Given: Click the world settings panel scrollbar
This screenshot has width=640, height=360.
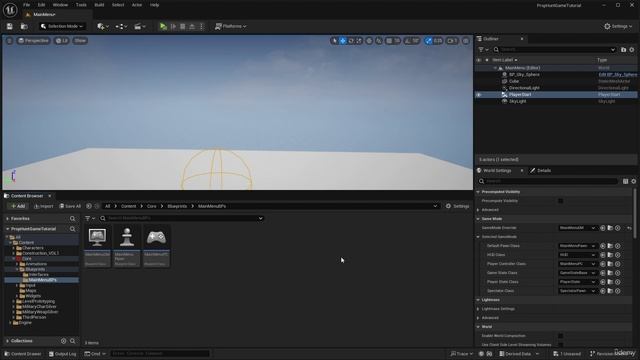Looking at the screenshot, I should pyautogui.click(x=635, y=212).
